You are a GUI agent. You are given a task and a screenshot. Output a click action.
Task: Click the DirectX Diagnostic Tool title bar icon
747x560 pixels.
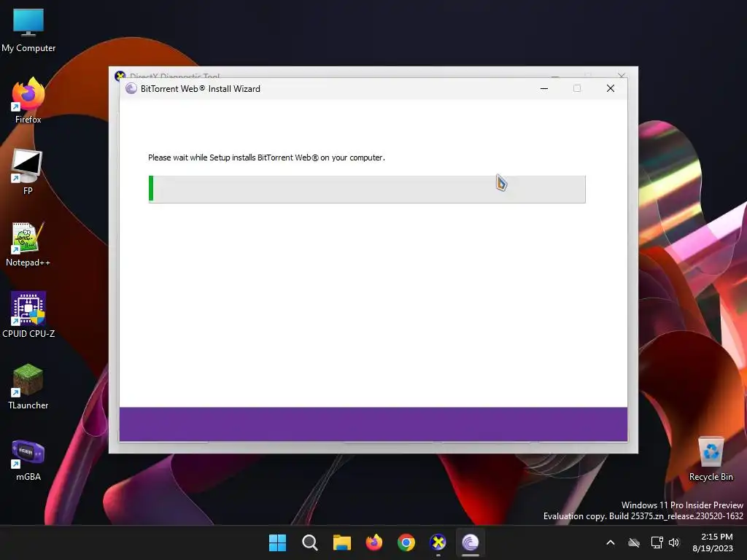pos(120,75)
